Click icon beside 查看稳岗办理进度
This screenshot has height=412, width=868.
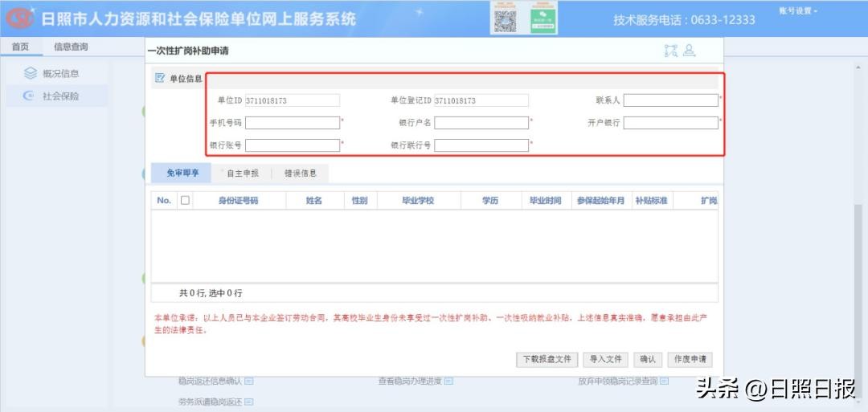tap(449, 381)
